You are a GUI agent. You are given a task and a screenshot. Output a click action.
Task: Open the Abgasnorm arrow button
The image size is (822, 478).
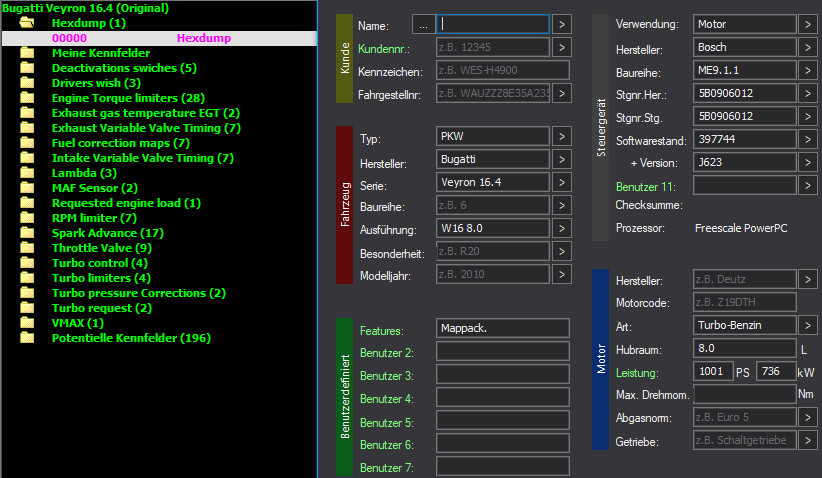click(808, 418)
